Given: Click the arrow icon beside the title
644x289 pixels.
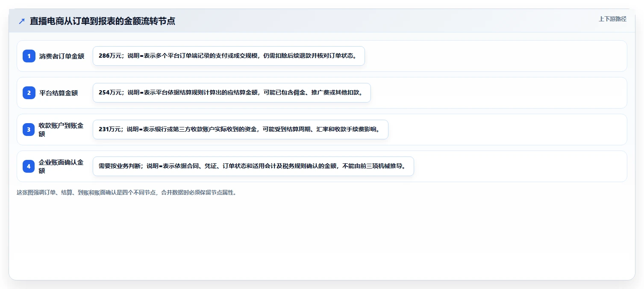Looking at the screenshot, I should point(22,21).
